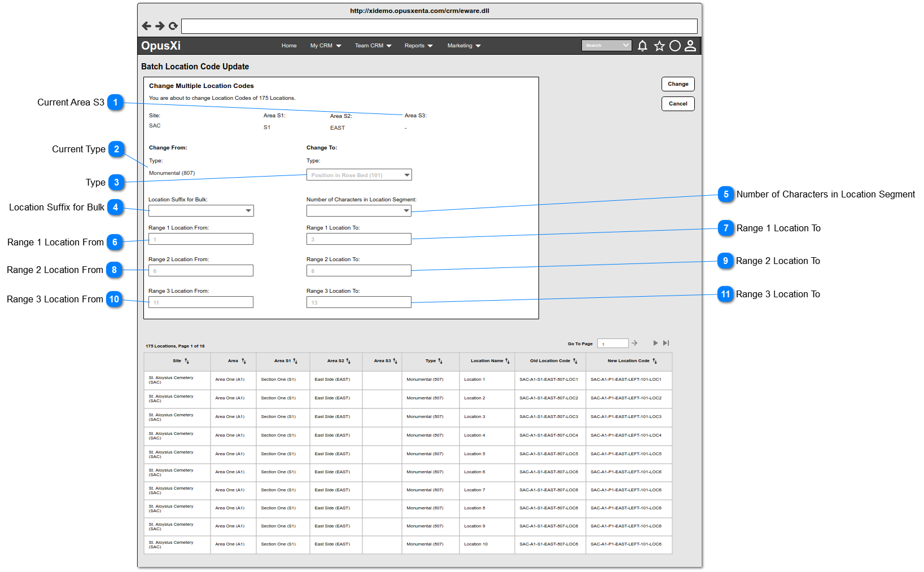Expand the Team CRM menu
Screen dimensions: 924x572
(x=373, y=46)
